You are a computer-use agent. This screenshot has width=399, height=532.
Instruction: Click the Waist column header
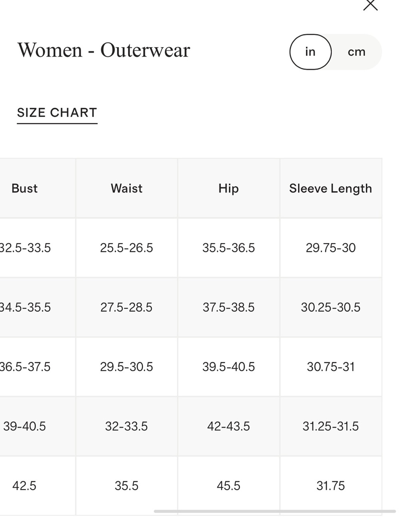[x=126, y=188]
